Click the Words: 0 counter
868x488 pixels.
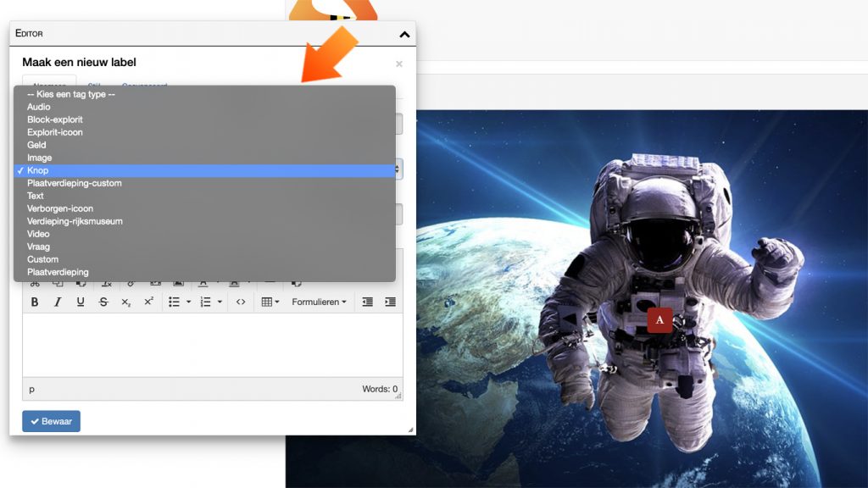379,389
